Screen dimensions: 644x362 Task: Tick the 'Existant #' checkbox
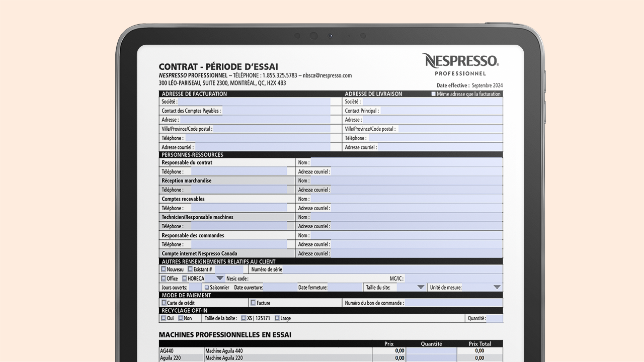(x=190, y=269)
